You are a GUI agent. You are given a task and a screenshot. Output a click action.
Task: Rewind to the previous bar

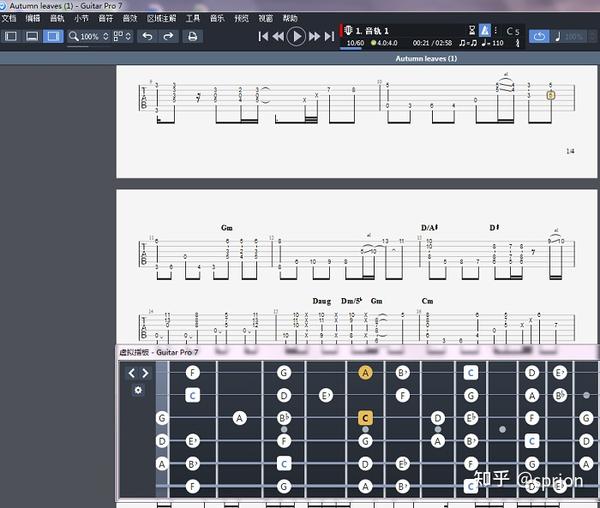click(x=278, y=37)
